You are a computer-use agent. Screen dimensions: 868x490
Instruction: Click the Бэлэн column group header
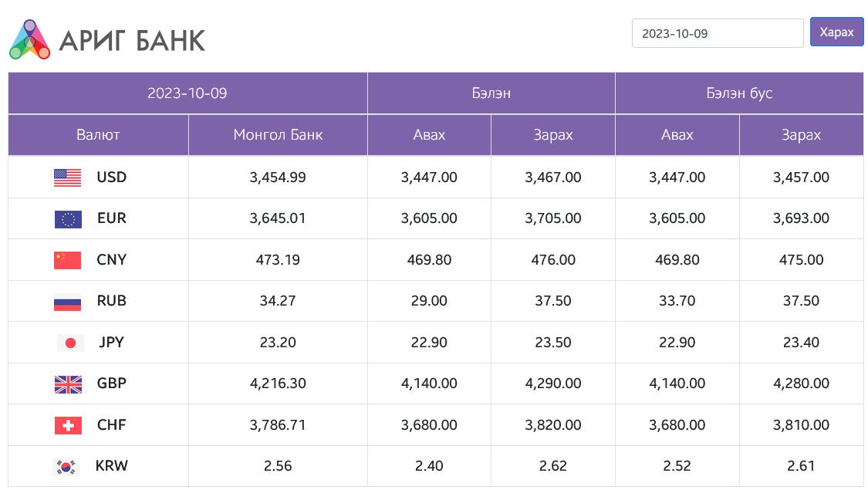click(491, 93)
